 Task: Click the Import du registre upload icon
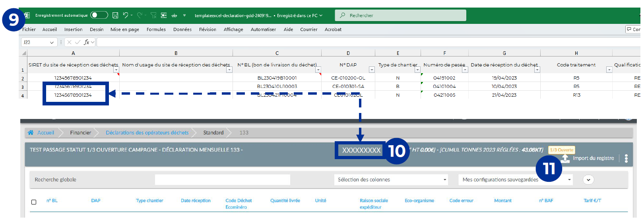coord(565,158)
